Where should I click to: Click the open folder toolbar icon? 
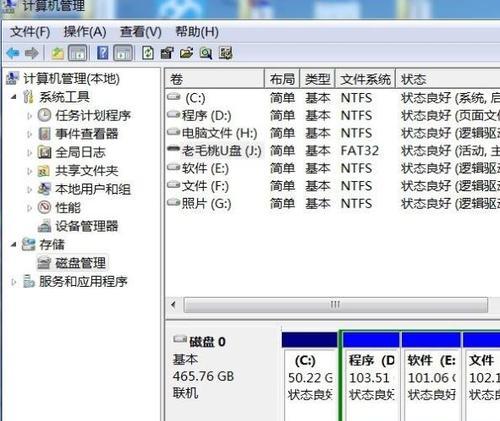point(187,53)
